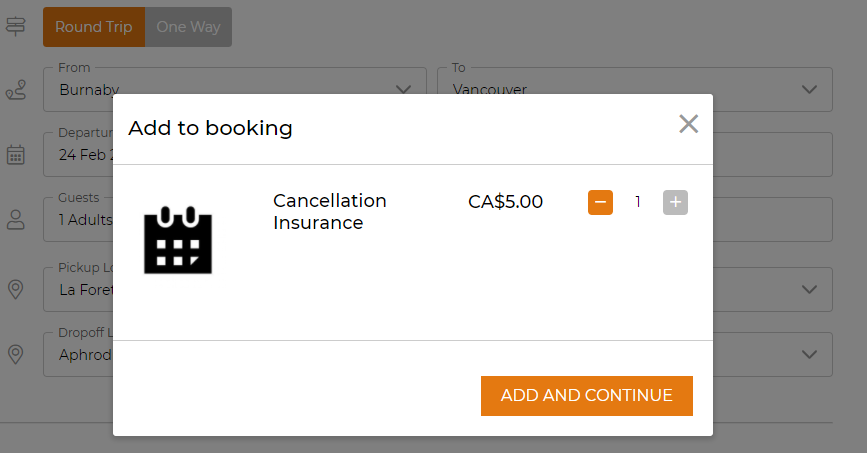Image resolution: width=867 pixels, height=453 pixels.
Task: Click the trip type signpost icon
Action: tap(15, 26)
